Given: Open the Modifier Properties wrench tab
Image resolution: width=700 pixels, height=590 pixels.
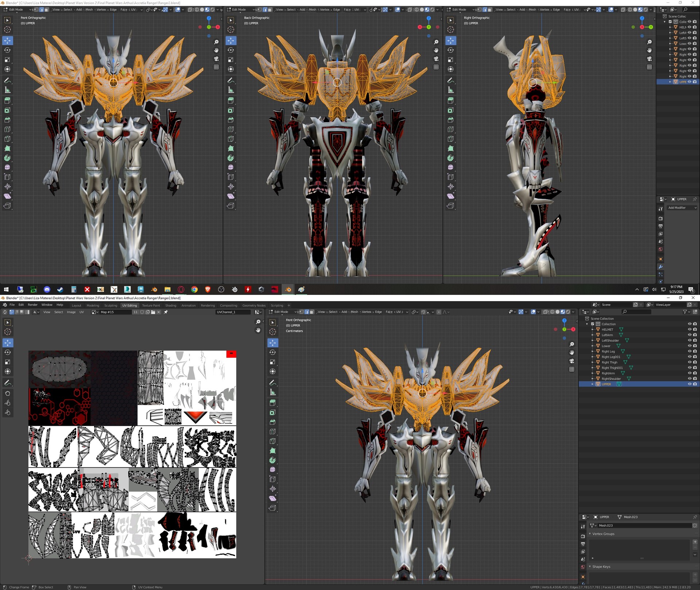Looking at the screenshot, I should [661, 266].
